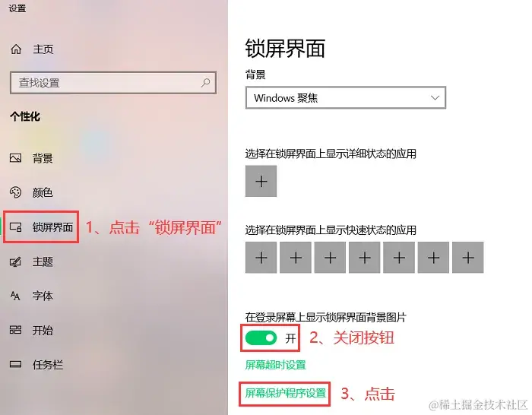Click the 查找设置 search input field
This screenshot has width=532, height=415.
pyautogui.click(x=113, y=82)
